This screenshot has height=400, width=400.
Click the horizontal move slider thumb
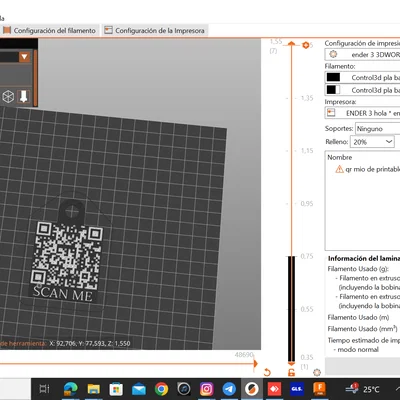pos(256,363)
